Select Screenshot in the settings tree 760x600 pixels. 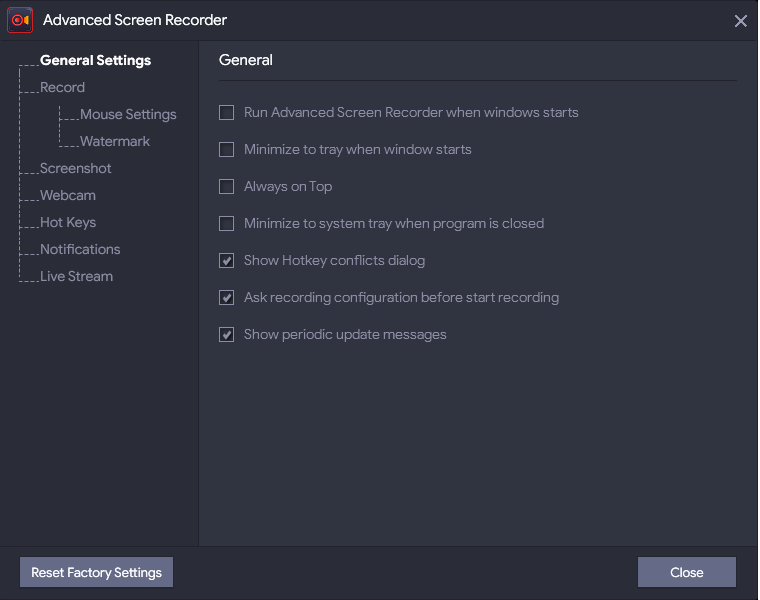76,168
